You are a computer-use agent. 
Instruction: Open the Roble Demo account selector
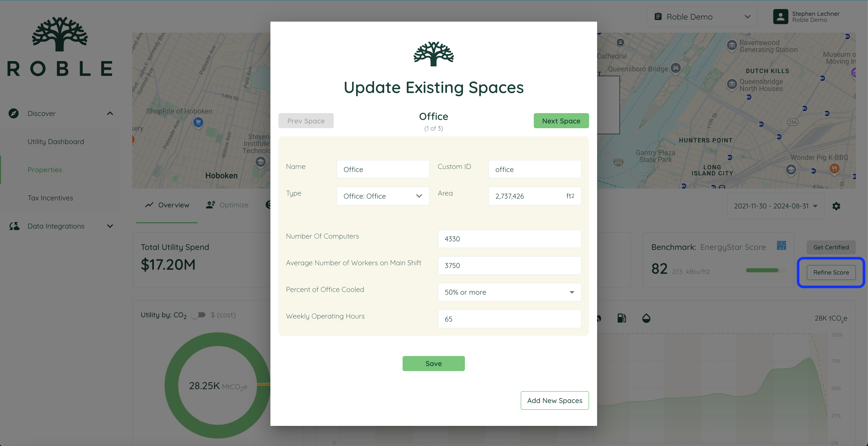pos(701,17)
